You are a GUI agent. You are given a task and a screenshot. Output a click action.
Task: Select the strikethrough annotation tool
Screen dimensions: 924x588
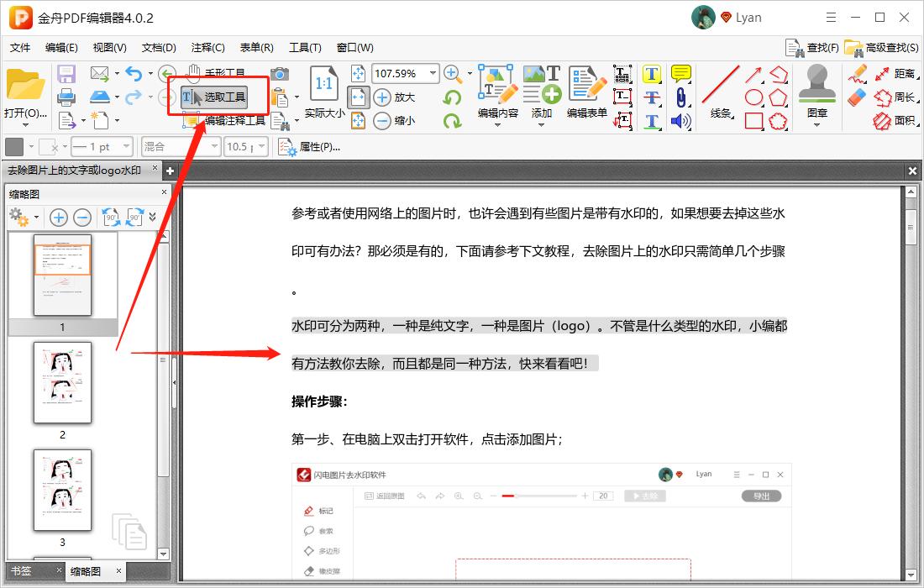click(x=652, y=97)
